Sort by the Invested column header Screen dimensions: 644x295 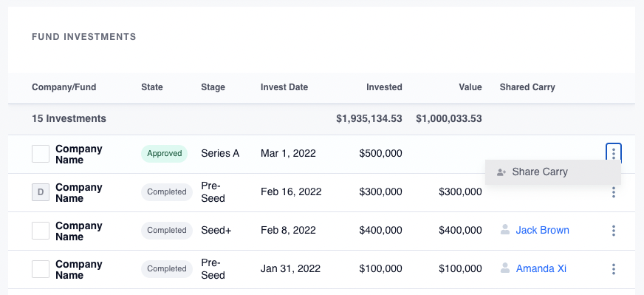click(384, 87)
